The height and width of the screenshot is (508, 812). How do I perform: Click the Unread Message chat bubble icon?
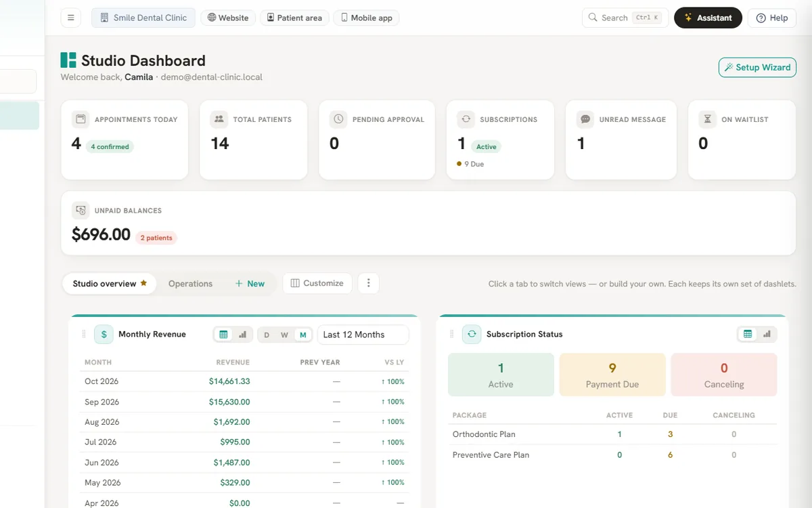(585, 119)
